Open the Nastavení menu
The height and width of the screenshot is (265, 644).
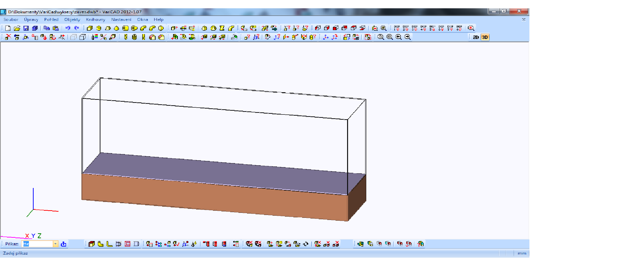click(121, 19)
